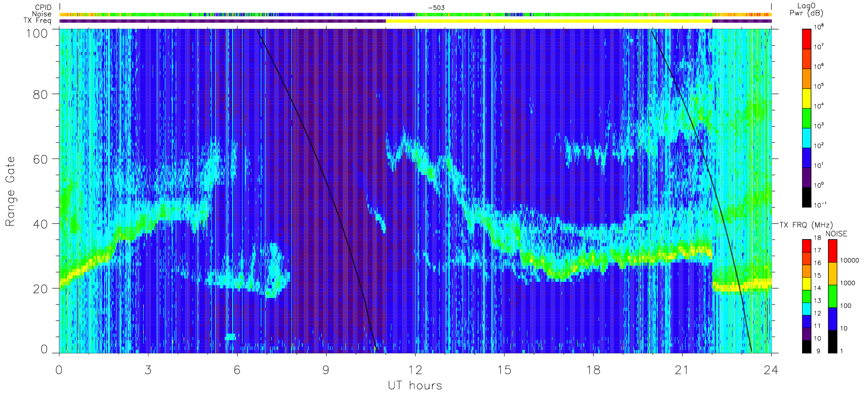This screenshot has height=400, width=868.
Task: Click the 12 tick label on UT hours axis
Action: click(x=415, y=370)
